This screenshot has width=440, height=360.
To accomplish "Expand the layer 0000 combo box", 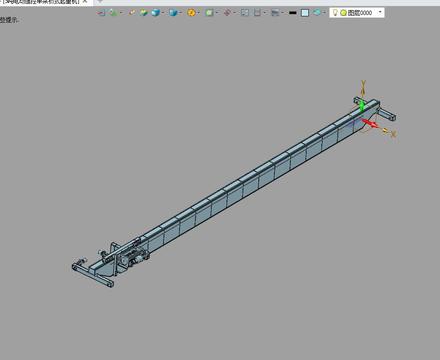I will [x=380, y=13].
